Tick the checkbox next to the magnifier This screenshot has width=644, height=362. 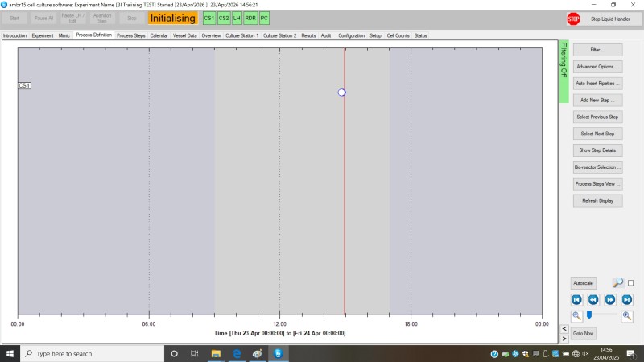pyautogui.click(x=631, y=283)
